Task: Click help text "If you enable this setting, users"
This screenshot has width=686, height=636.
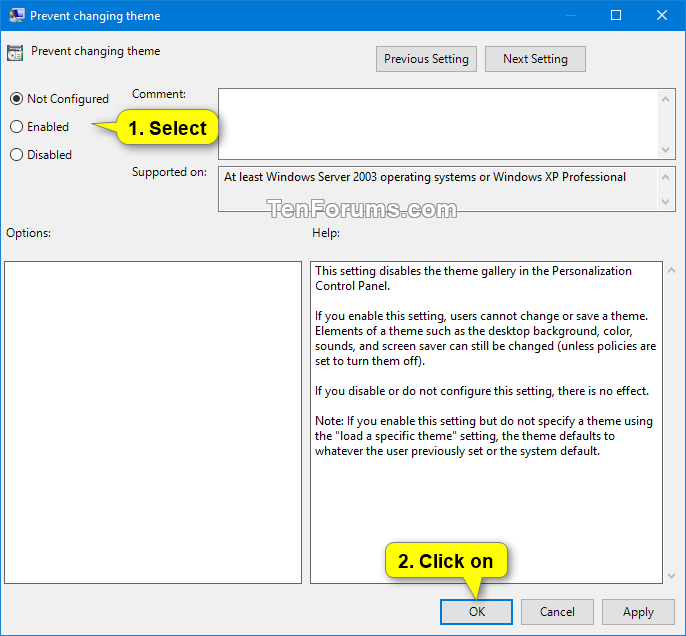Action: pyautogui.click(x=485, y=338)
